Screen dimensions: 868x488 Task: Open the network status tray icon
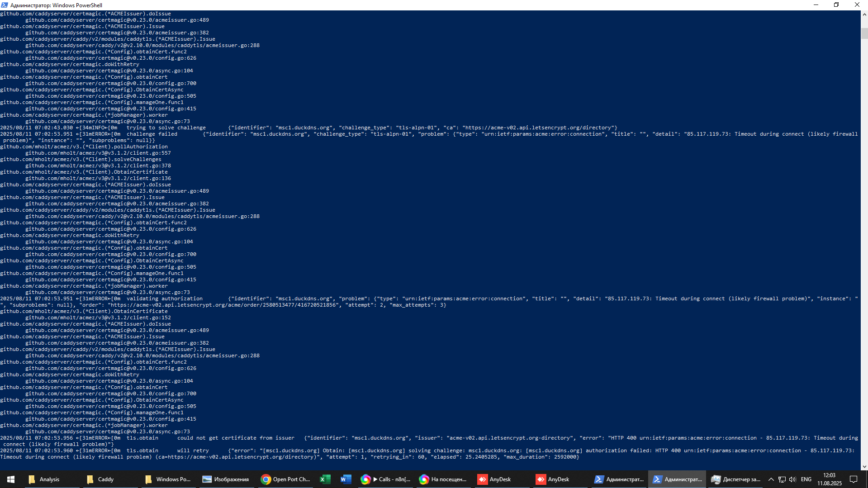pos(782,479)
